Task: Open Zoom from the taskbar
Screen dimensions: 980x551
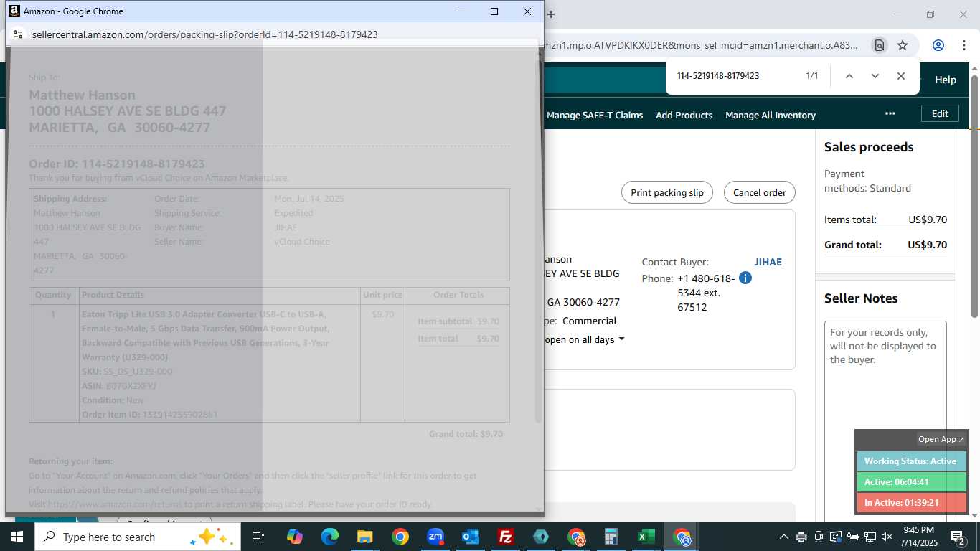Action: [x=435, y=537]
